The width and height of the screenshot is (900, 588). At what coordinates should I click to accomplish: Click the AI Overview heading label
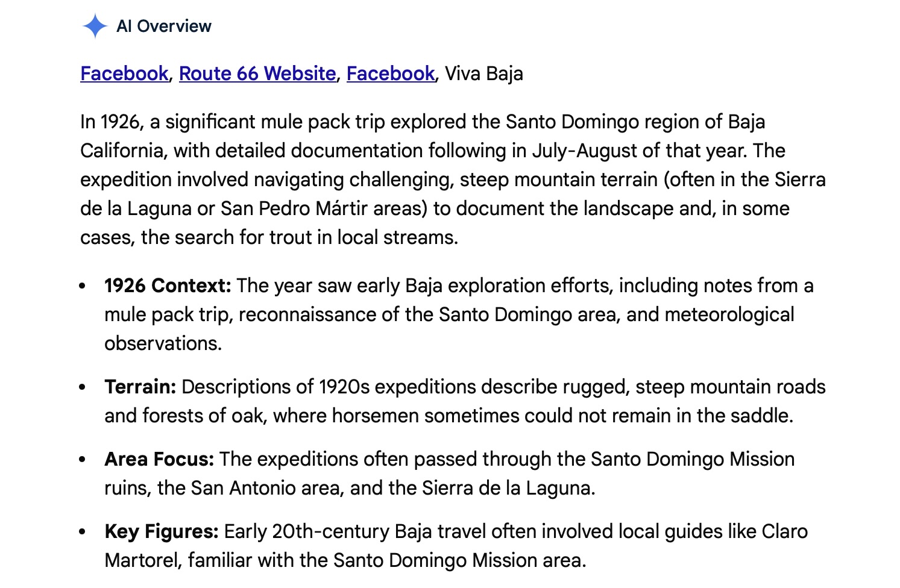coord(164,27)
